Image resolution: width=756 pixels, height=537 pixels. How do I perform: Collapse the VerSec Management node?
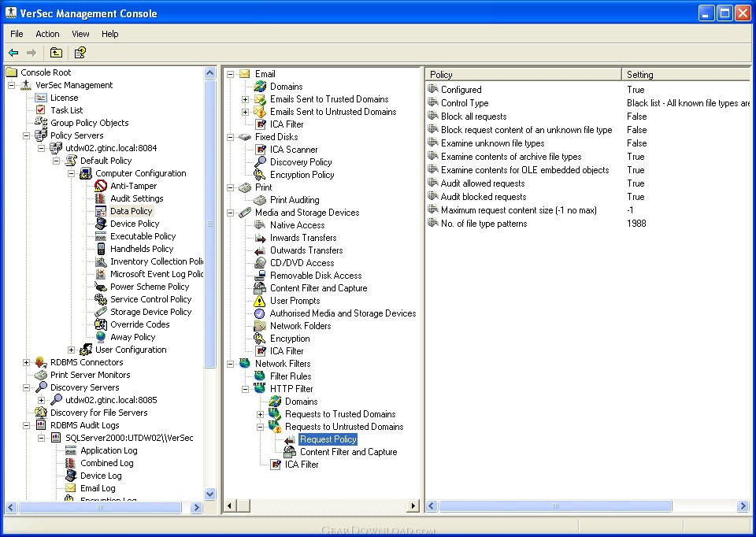click(11, 85)
